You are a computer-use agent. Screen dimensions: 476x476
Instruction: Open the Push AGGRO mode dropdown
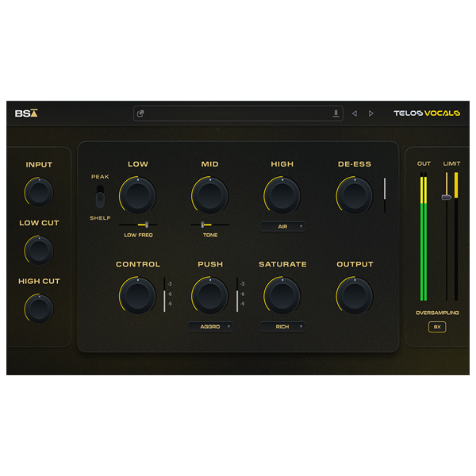coord(210,326)
